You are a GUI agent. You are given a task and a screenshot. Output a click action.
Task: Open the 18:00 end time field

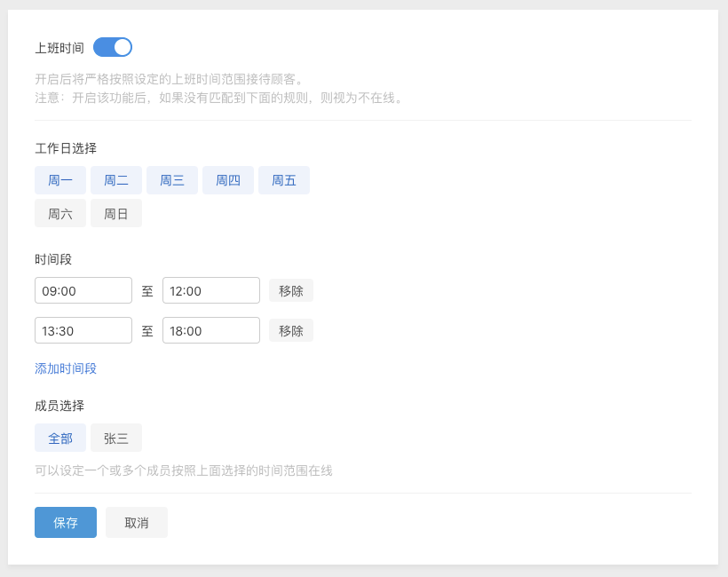pyautogui.click(x=211, y=330)
